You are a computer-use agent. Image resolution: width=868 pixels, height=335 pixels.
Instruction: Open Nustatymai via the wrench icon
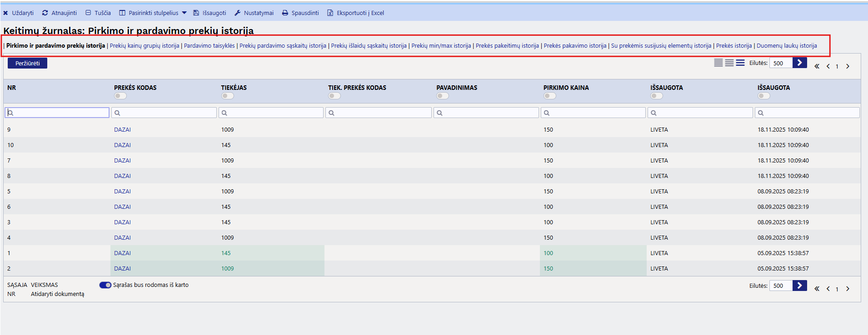[238, 13]
